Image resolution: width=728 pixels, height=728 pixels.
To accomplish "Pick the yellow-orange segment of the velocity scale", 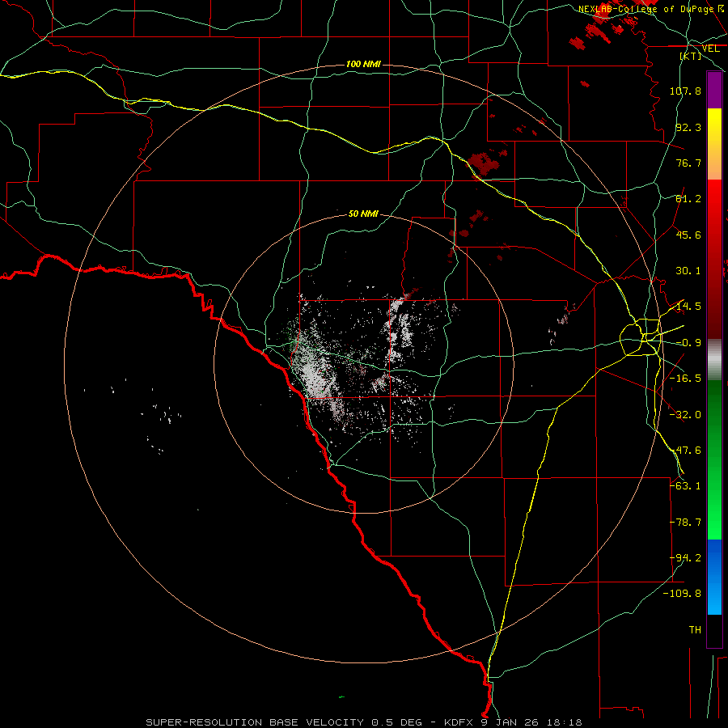I will [714, 144].
